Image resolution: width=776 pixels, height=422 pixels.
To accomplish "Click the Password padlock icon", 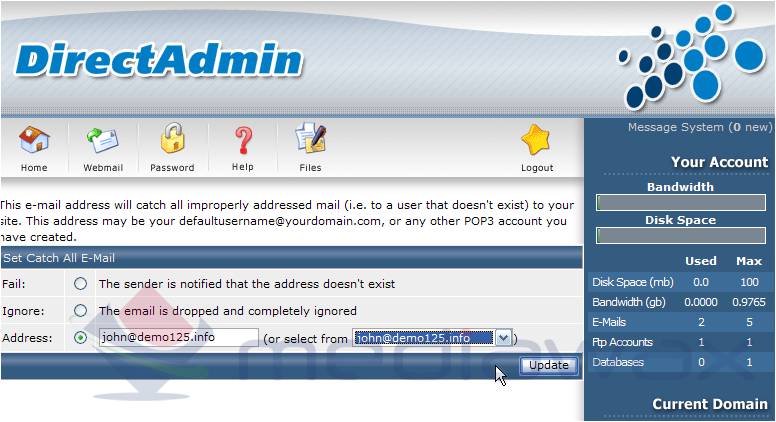I will (172, 138).
